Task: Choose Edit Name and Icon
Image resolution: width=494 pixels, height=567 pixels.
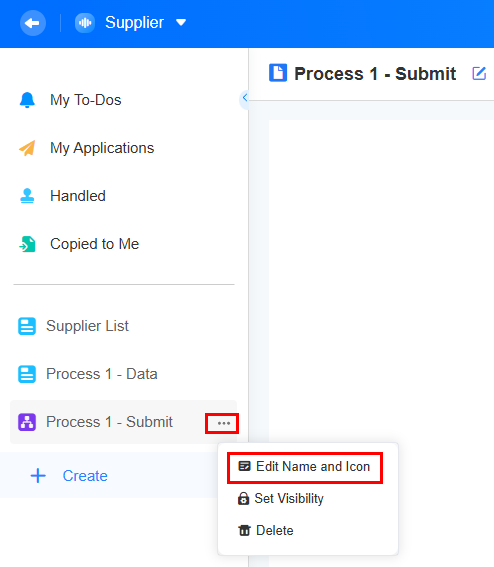Action: click(305, 467)
